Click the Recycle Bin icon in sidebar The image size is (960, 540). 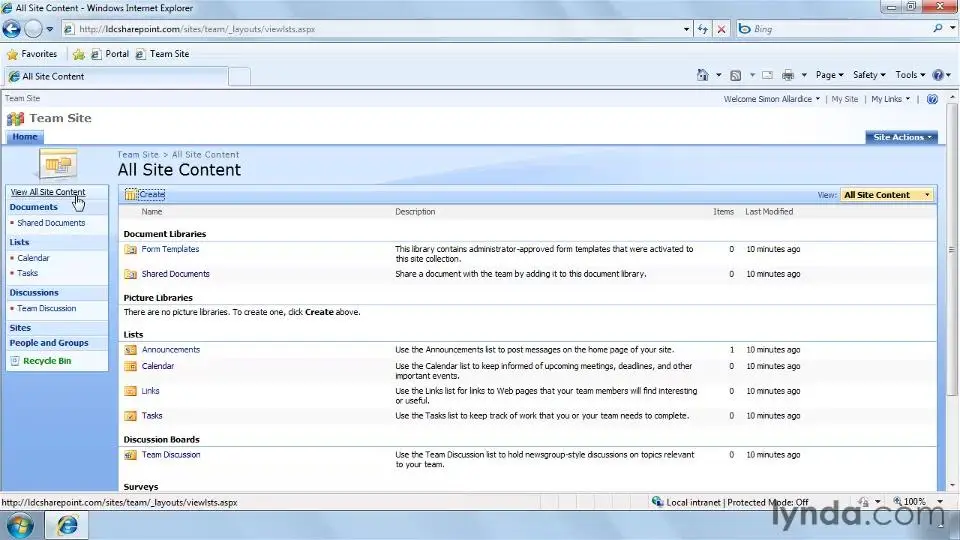[x=15, y=361]
